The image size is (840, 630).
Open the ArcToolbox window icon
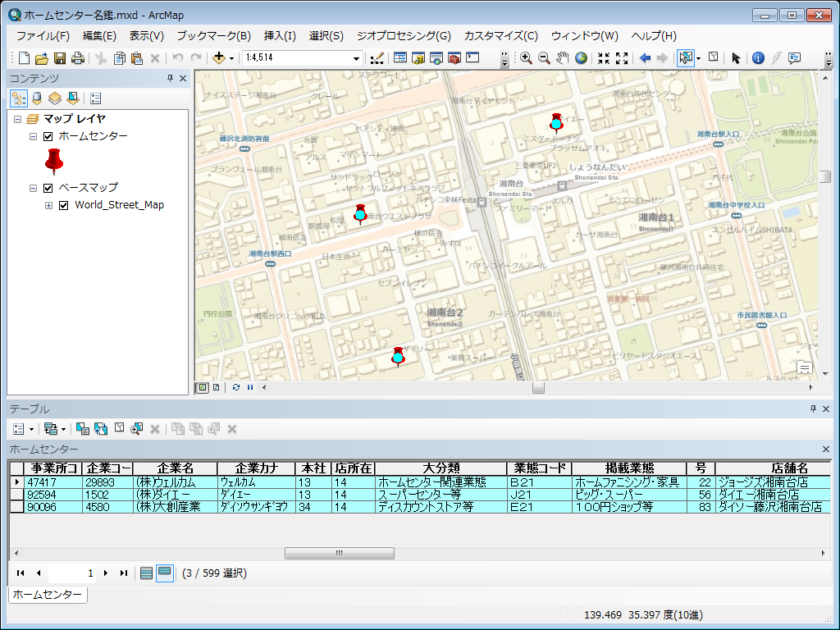[454, 58]
